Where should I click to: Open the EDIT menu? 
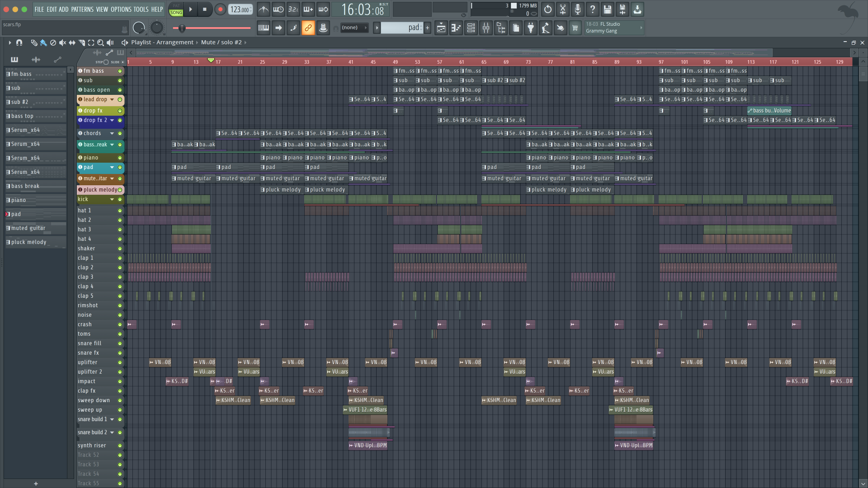coord(52,9)
